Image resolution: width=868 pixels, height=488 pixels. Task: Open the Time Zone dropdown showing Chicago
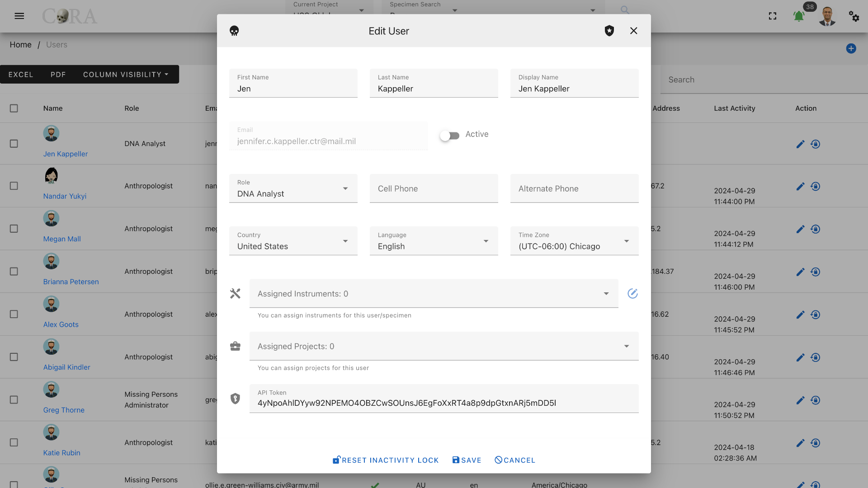point(575,241)
